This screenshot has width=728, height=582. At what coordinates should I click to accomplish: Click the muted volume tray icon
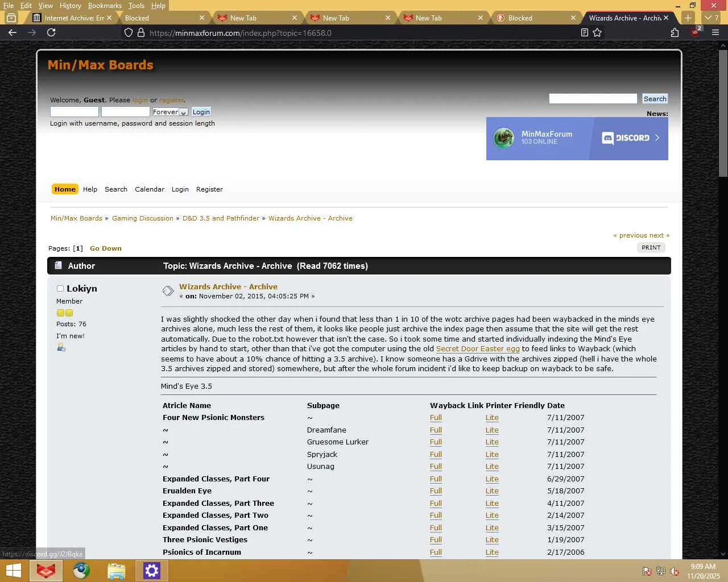tap(675, 571)
